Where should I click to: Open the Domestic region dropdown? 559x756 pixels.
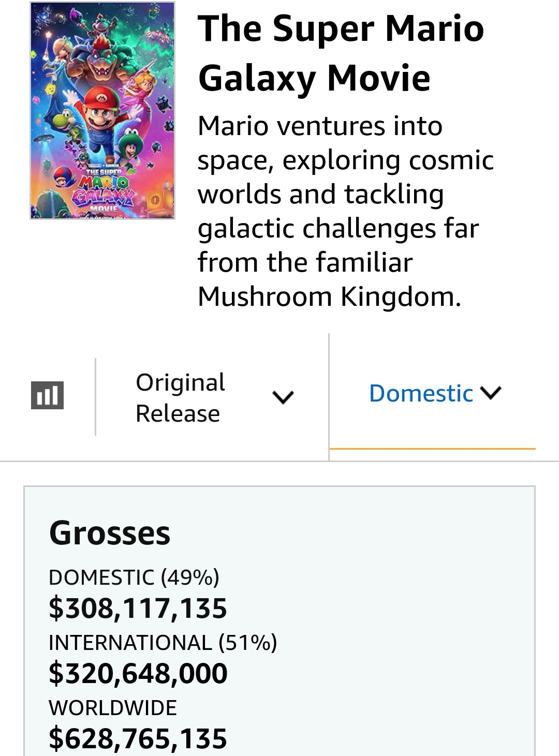point(420,393)
